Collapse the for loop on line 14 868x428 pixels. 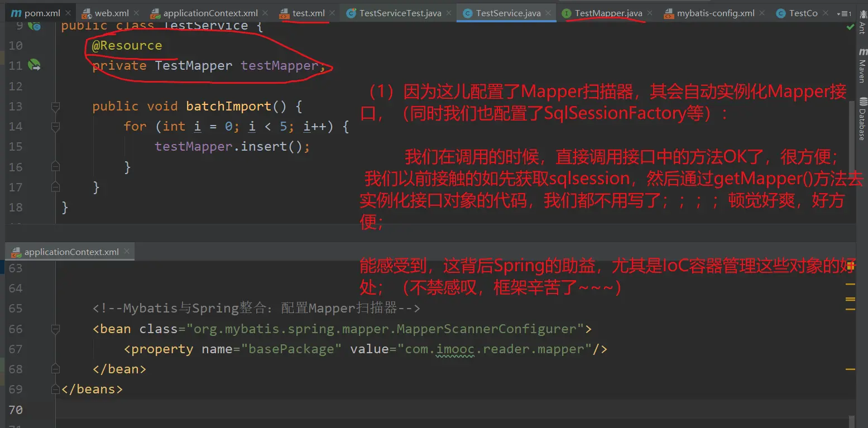point(55,127)
